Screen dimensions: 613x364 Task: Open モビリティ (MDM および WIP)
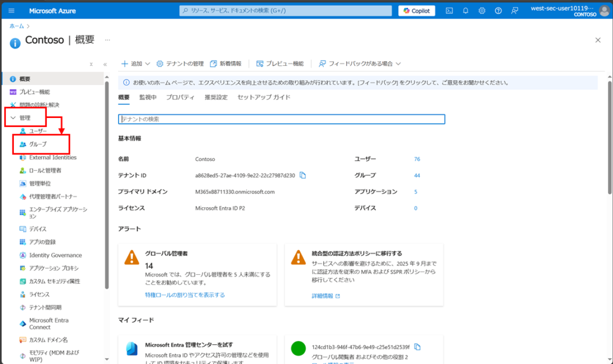click(54, 356)
